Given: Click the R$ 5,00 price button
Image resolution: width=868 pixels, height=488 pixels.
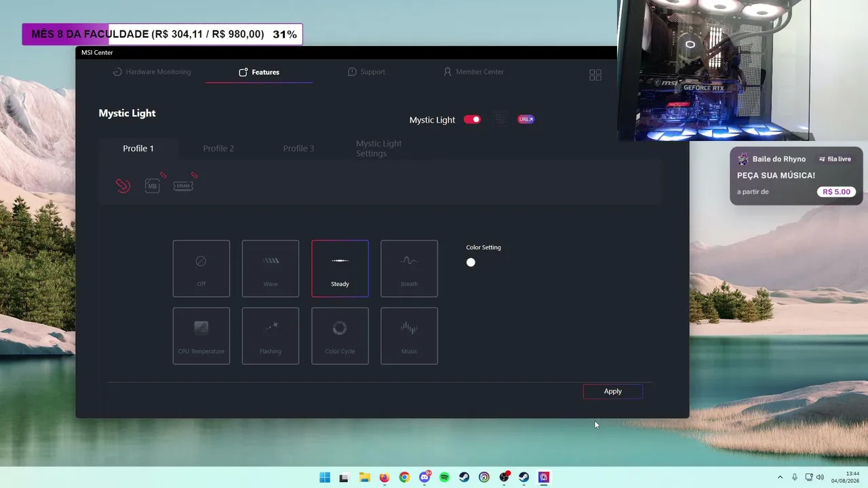Looking at the screenshot, I should click(836, 192).
